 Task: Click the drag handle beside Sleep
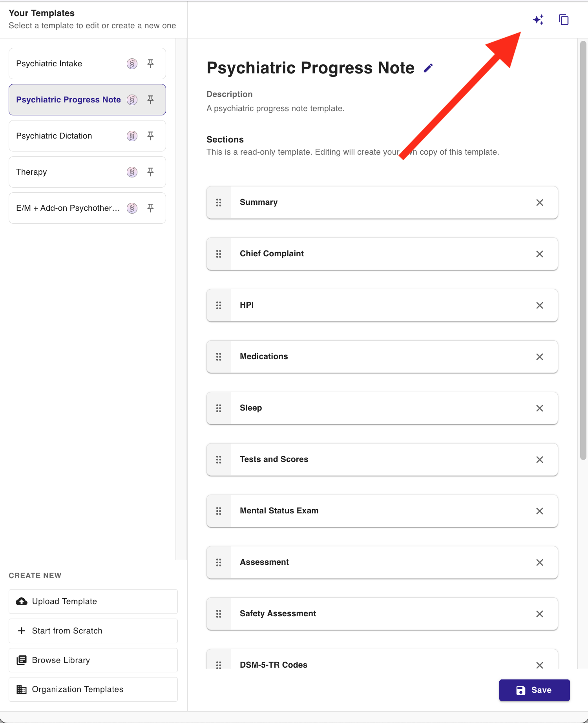pos(219,408)
